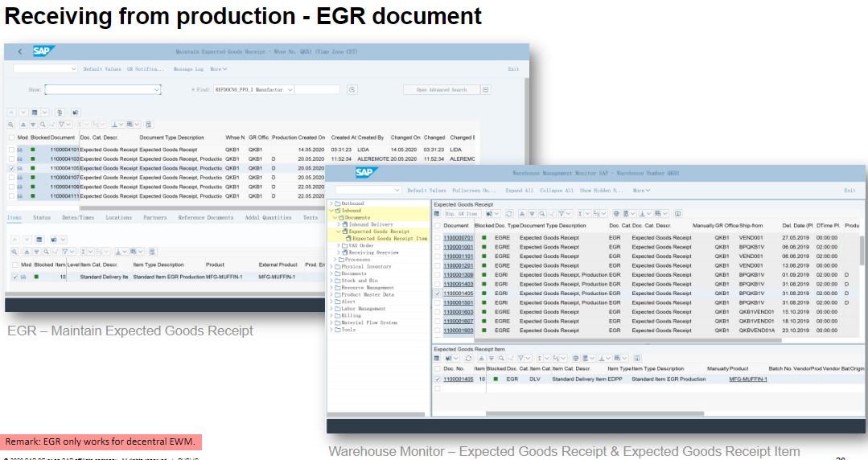Click the export icon in the Maintain EGR header toolbar
Image resolution: width=868 pixels, height=460 pixels.
(x=114, y=125)
